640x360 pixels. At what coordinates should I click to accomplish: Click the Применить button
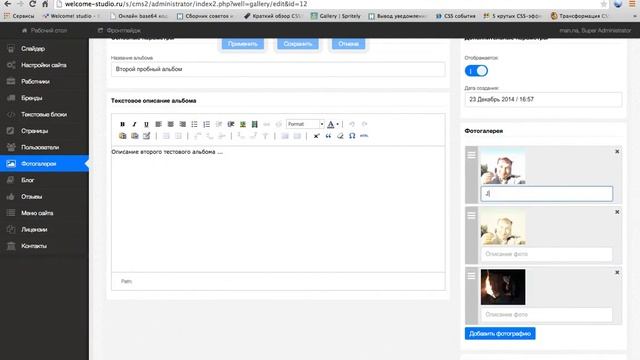(x=243, y=44)
